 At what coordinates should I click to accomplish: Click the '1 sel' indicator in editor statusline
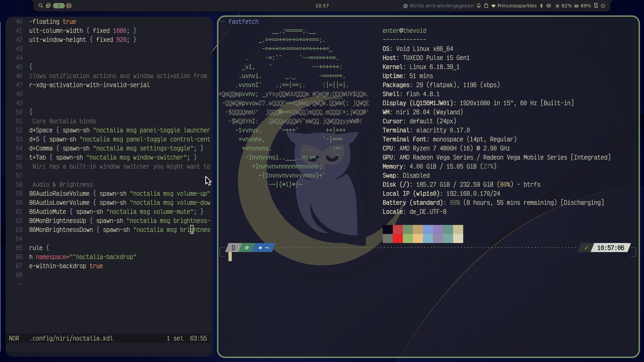[175, 339]
